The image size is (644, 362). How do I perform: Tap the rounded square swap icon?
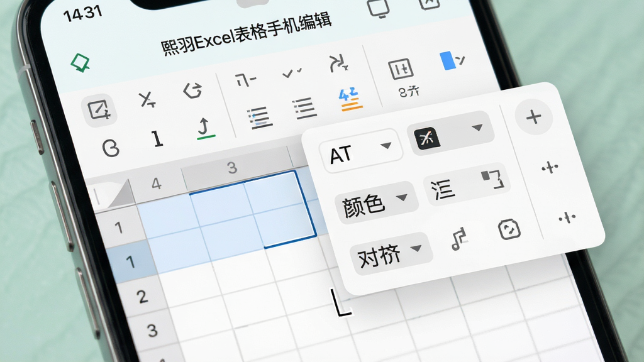pyautogui.click(x=509, y=229)
